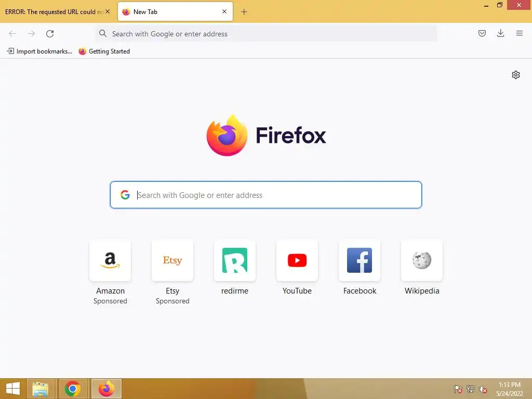Minimize the Firefox window
This screenshot has width=532, height=399.
click(486, 5)
